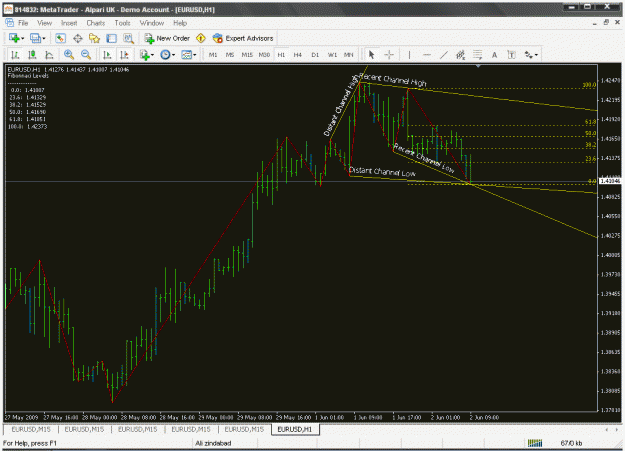
Task: Click the 'Fibonacci Levels' indicator title text
Action: coord(28,76)
